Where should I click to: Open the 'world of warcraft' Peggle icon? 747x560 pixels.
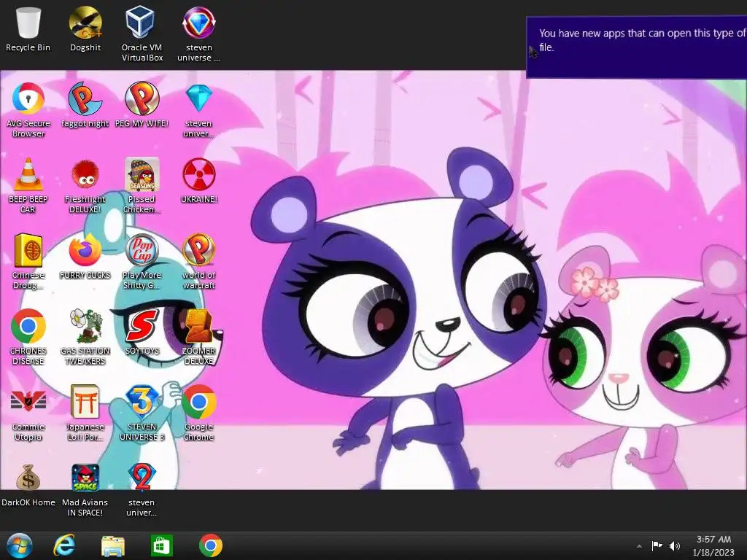[199, 261]
